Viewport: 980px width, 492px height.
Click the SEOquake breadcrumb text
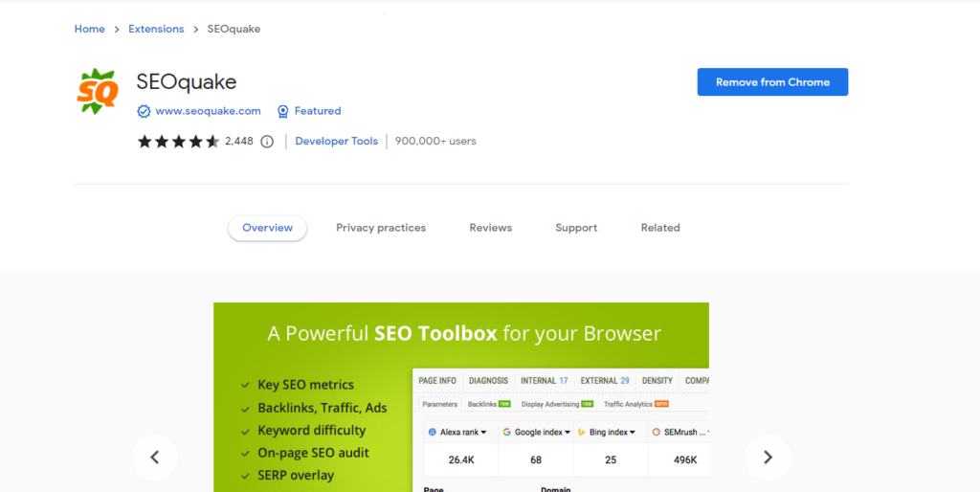click(x=234, y=29)
